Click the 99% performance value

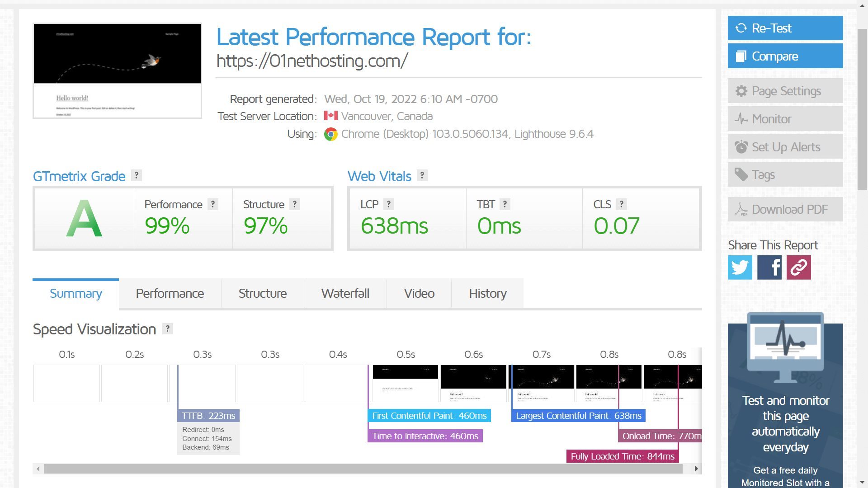point(167,226)
